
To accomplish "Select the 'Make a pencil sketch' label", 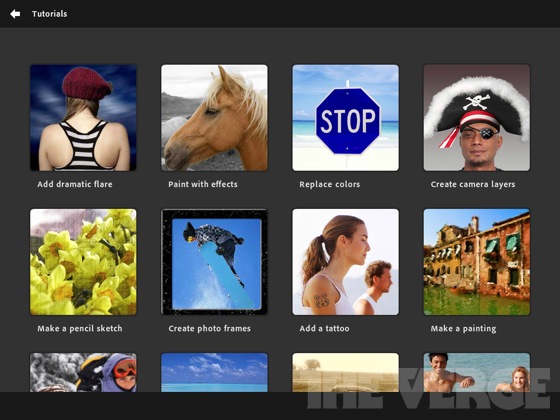I will pyautogui.click(x=80, y=329).
